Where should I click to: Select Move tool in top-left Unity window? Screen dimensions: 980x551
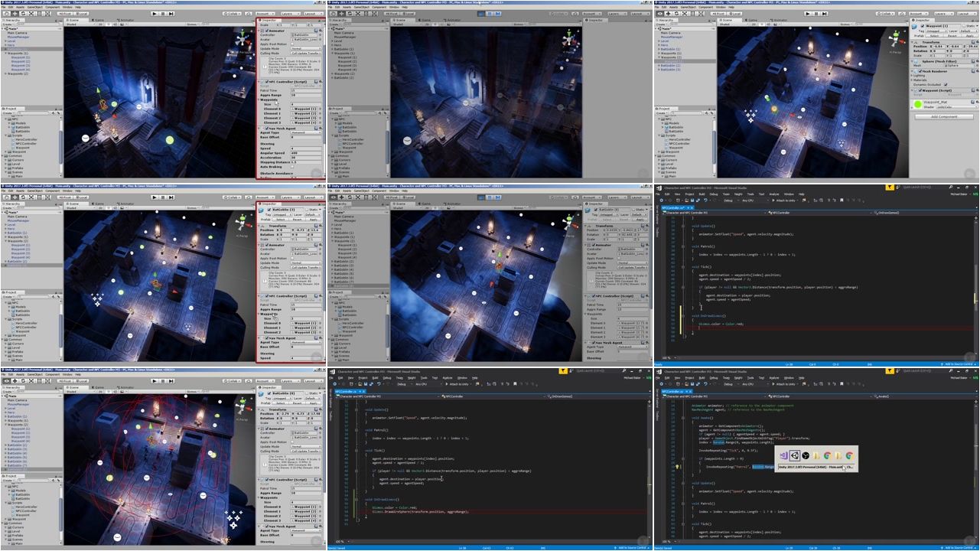click(15, 14)
